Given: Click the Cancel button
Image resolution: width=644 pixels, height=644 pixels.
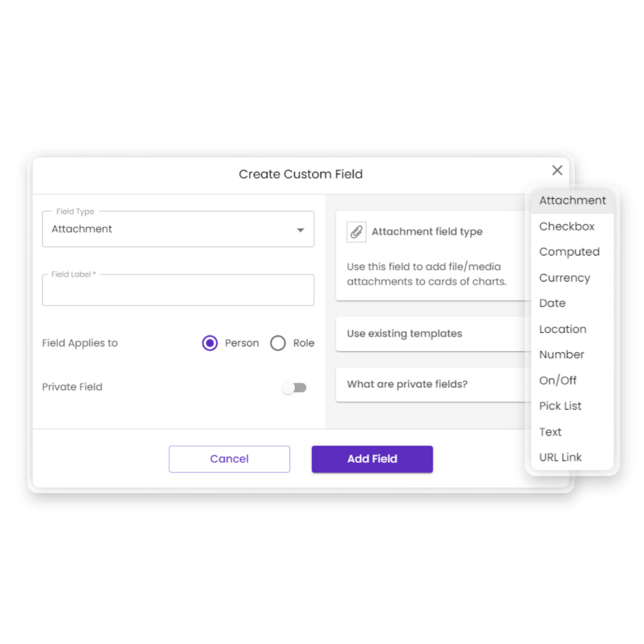Looking at the screenshot, I should click(x=229, y=459).
